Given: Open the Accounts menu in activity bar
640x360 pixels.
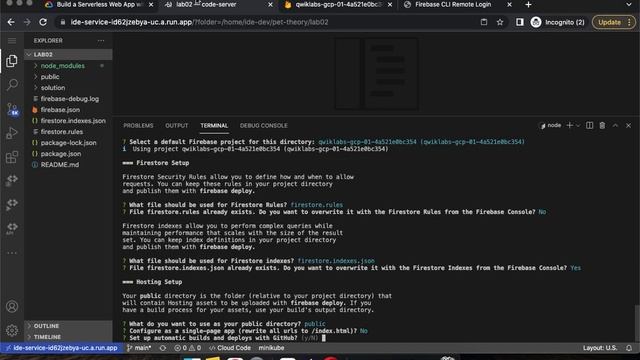Looking at the screenshot, I should [12, 306].
